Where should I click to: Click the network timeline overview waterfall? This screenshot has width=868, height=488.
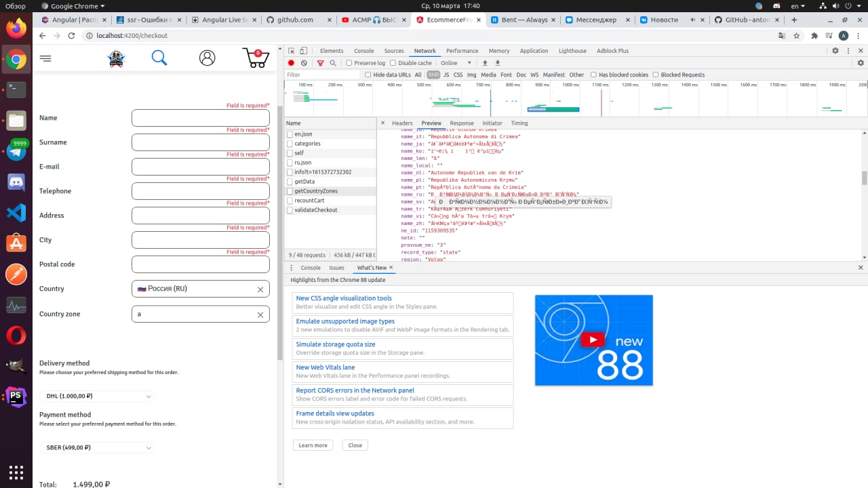pos(576,98)
